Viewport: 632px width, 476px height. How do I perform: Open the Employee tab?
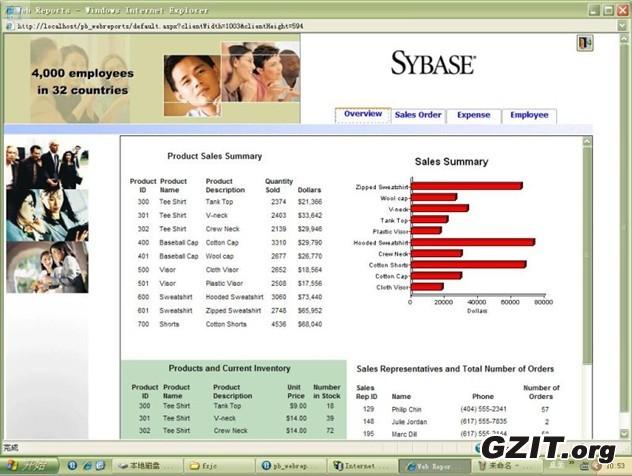(529, 115)
